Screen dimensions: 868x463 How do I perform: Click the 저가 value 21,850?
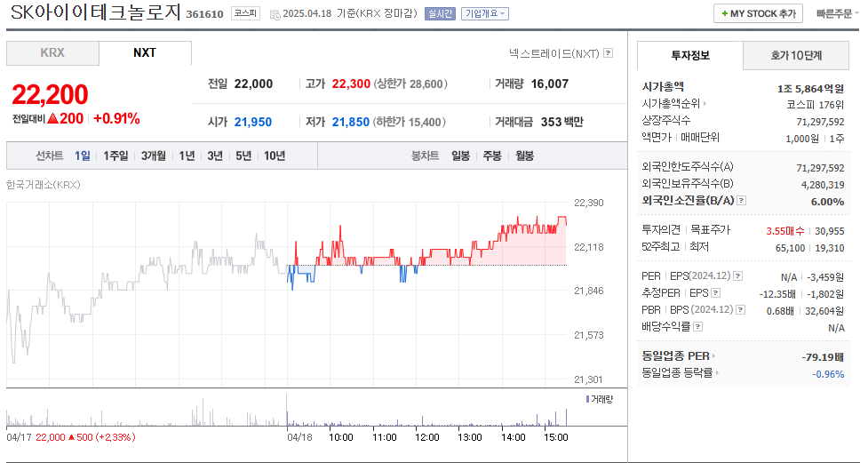click(x=350, y=123)
